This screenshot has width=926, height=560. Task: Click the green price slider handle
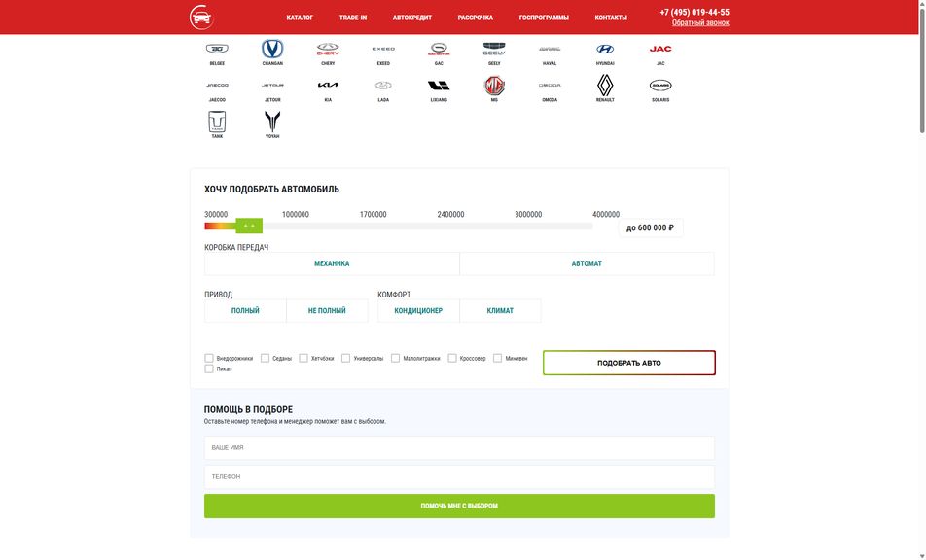pos(249,226)
